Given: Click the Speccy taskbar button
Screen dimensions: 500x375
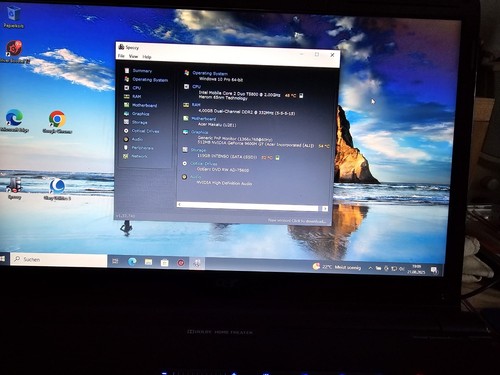Looking at the screenshot, I should click(197, 263).
